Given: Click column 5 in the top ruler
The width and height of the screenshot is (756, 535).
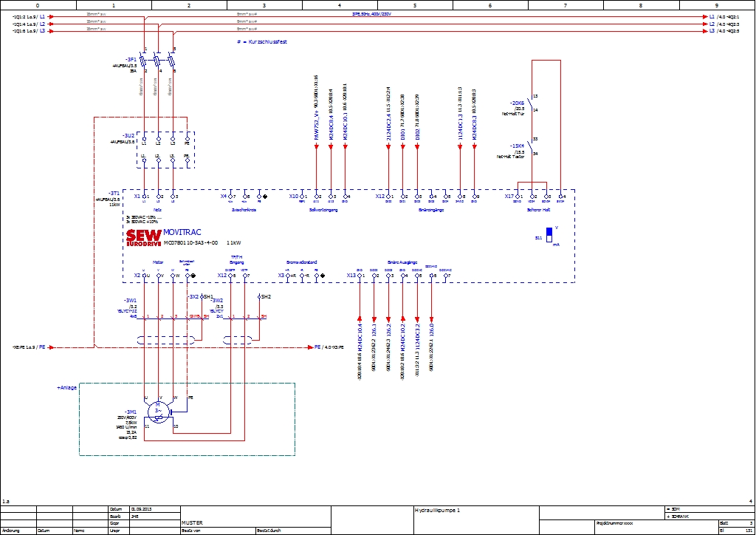Looking at the screenshot, I should click(x=415, y=5).
